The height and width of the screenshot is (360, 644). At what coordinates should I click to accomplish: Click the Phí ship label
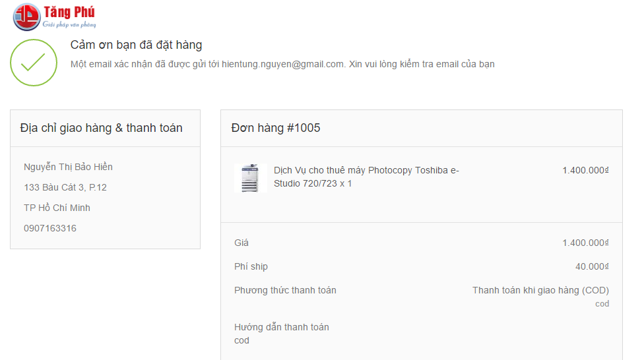[x=251, y=266]
